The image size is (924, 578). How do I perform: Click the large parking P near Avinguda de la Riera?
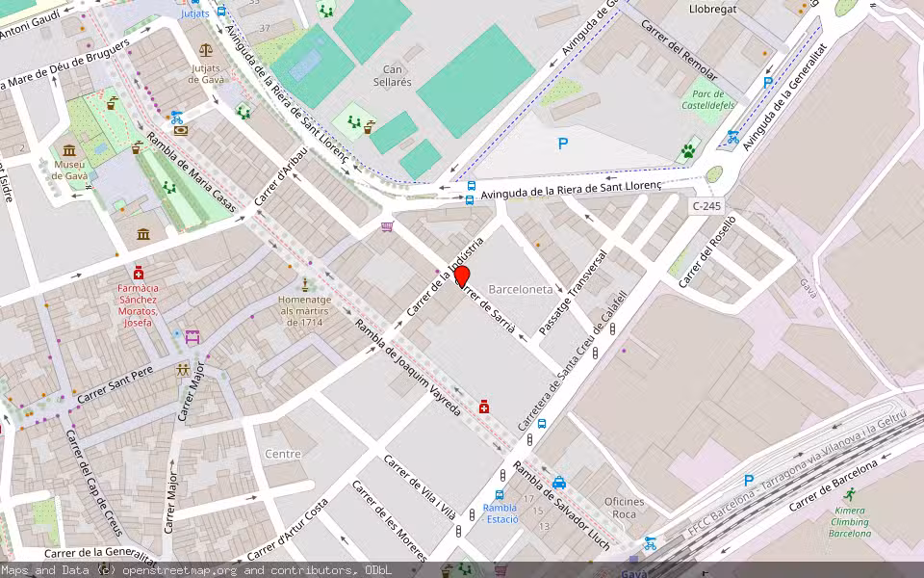[563, 144]
